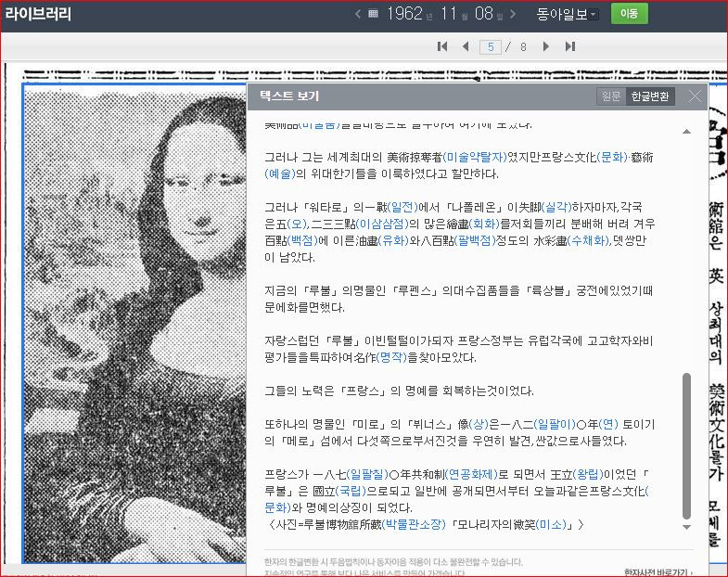
Task: Click the (이삼삼점) reading annotation
Action: tap(383, 224)
